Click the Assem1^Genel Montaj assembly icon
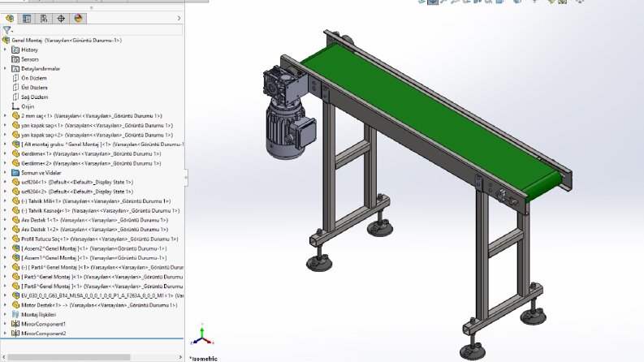Screen dimensions: 644x362 [15, 258]
